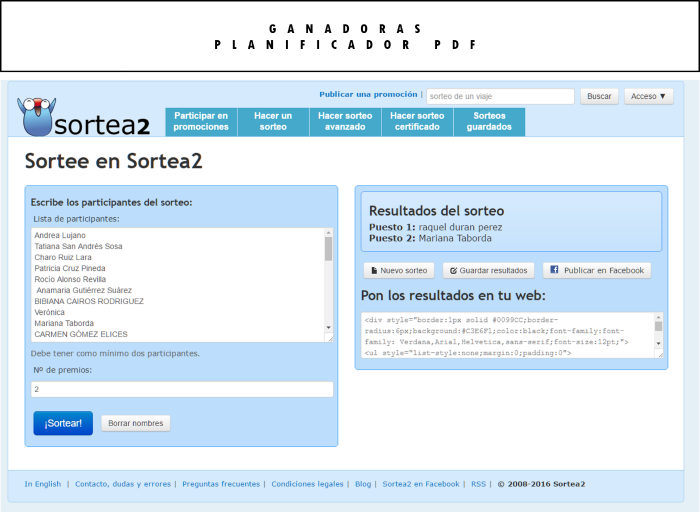Click the participants list scroll down arrow

pyautogui.click(x=329, y=328)
